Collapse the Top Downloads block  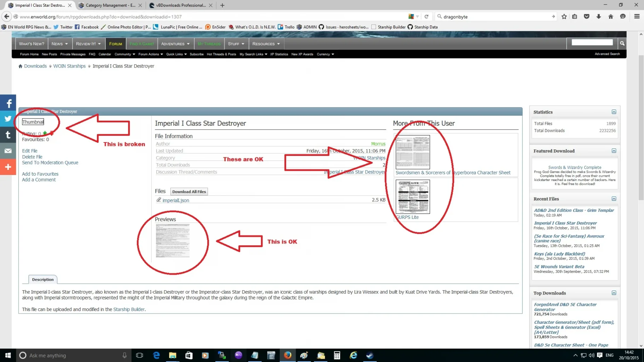(614, 293)
